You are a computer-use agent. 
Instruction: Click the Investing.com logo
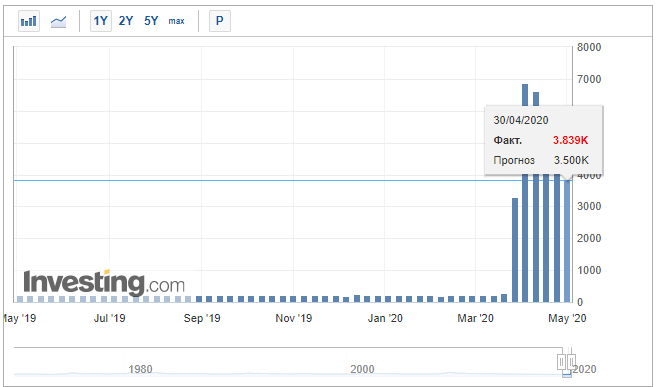tap(104, 282)
